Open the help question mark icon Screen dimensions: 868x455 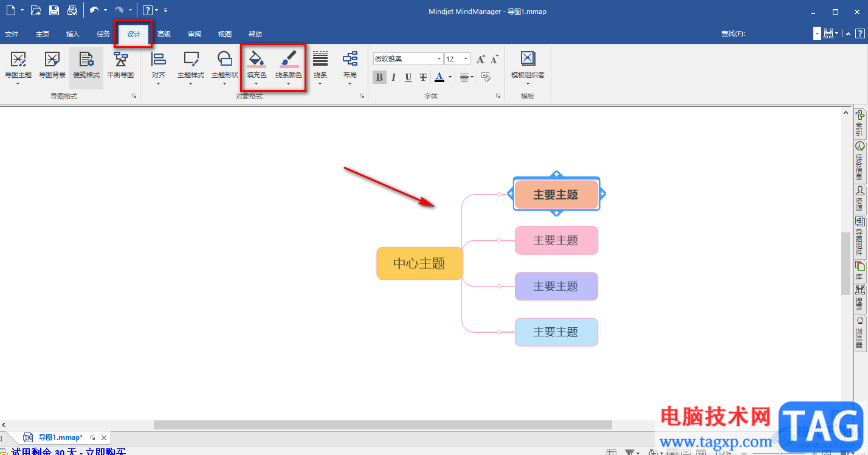click(147, 10)
